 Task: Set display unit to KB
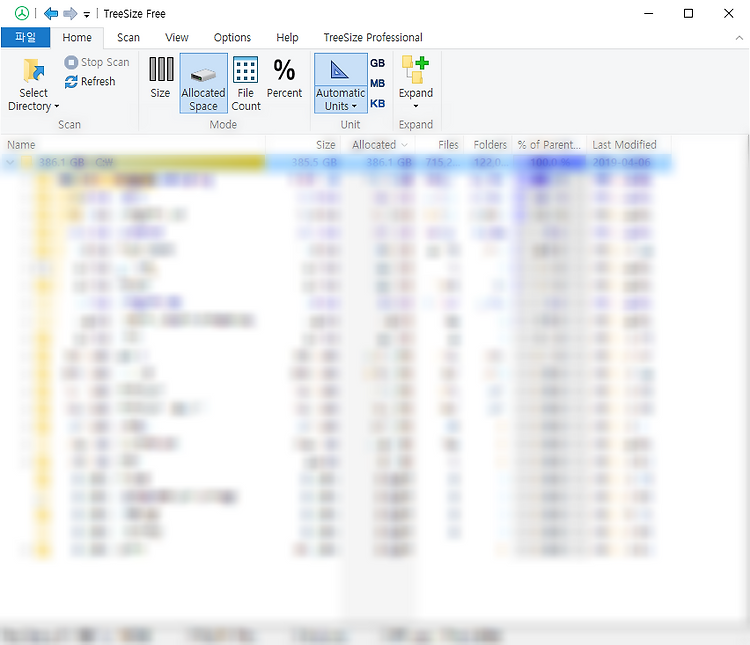pyautogui.click(x=377, y=103)
